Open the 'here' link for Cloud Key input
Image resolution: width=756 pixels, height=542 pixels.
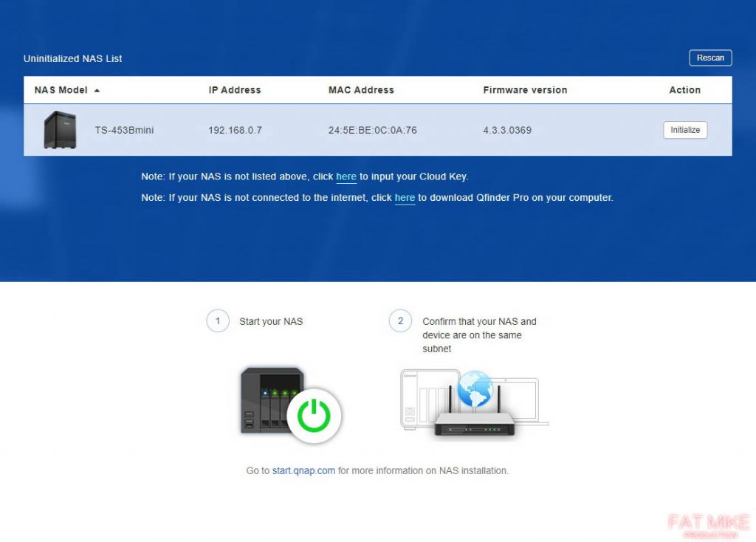[346, 177]
